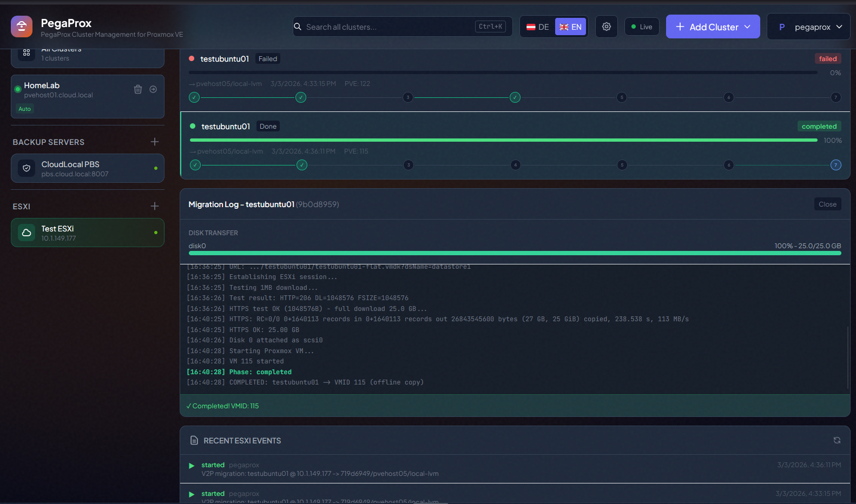
Task: Switch language to DE
Action: [538, 26]
